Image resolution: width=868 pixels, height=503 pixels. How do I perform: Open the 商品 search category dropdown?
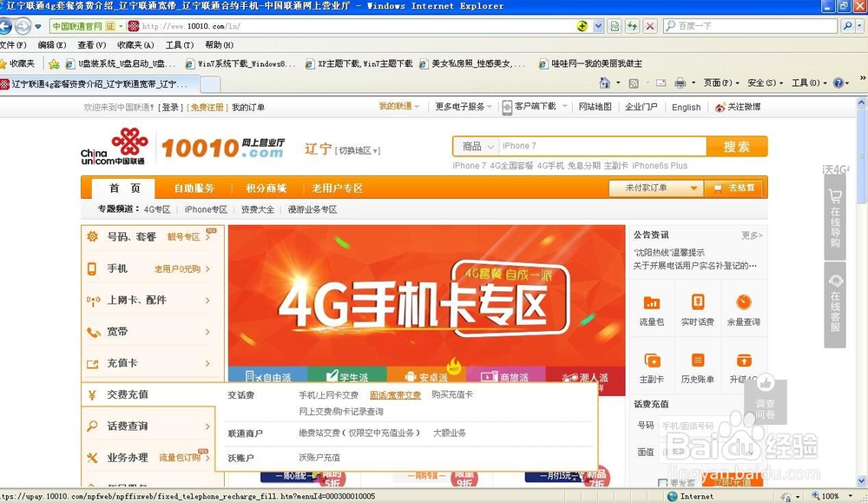pyautogui.click(x=476, y=146)
